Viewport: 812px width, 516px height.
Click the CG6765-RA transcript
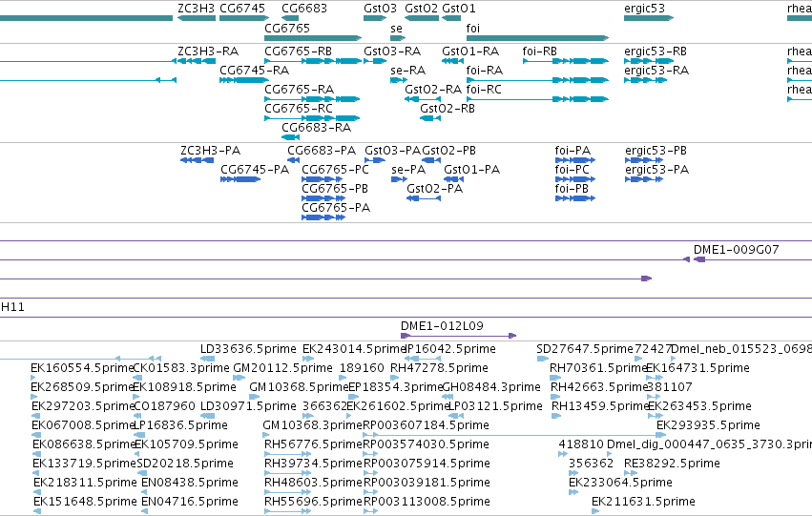click(x=312, y=99)
